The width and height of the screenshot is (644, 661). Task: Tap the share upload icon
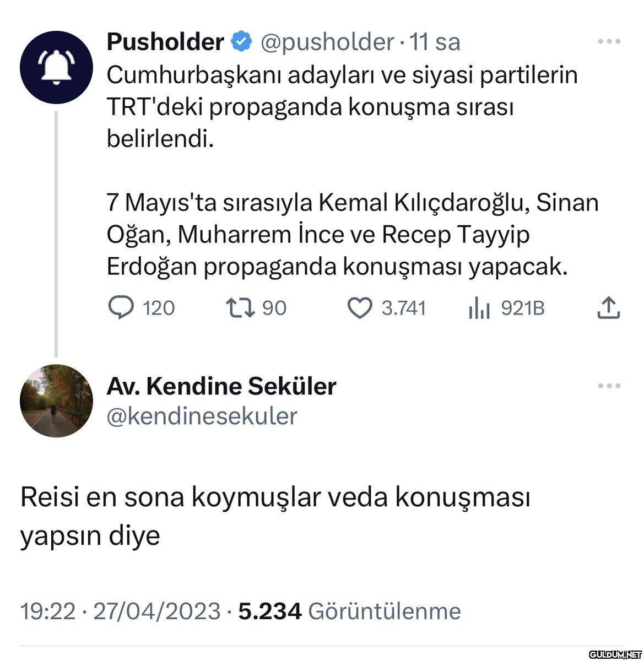(608, 308)
